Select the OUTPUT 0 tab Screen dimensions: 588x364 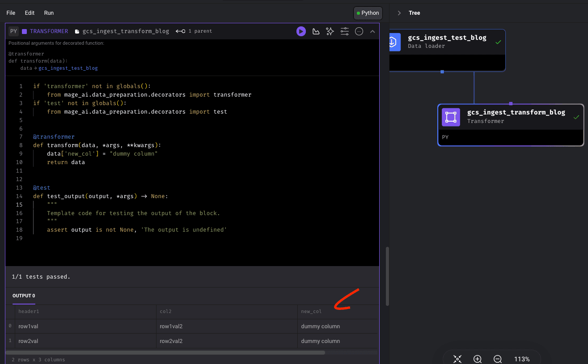tap(24, 296)
